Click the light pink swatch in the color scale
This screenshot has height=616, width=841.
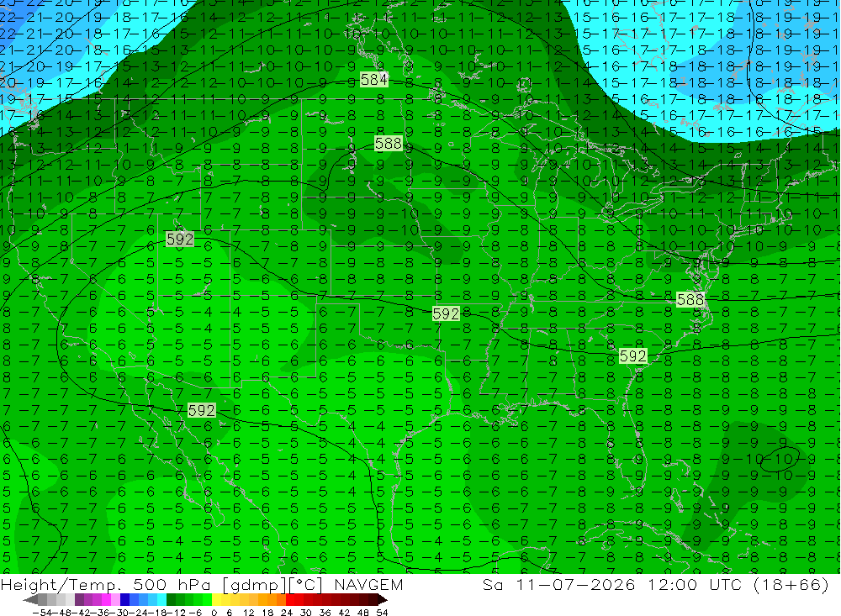pos(115,600)
